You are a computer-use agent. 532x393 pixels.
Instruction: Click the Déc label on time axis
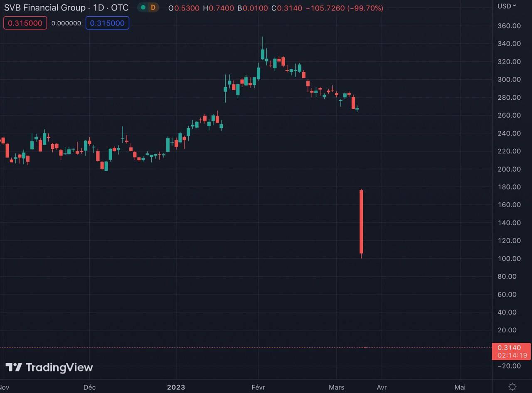coord(89,387)
